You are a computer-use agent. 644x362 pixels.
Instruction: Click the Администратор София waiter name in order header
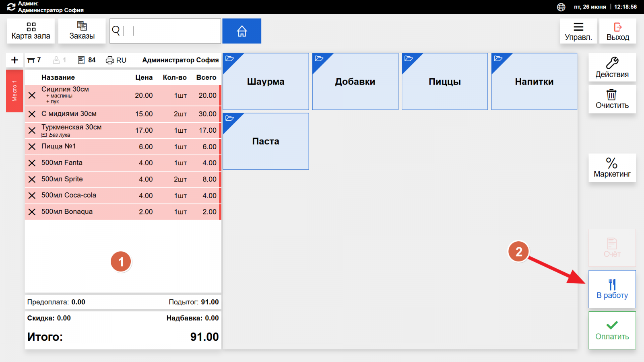(x=180, y=60)
